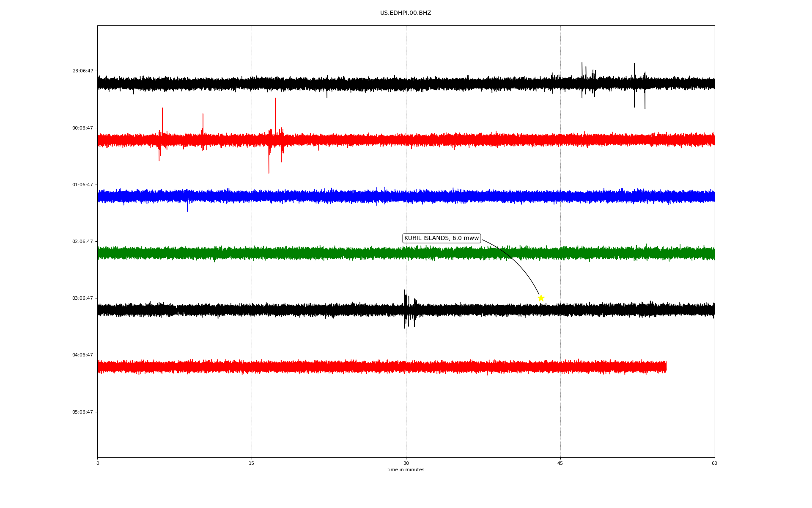Viewport: 812px width, 508px height.
Task: Click the 00:06:47 time label
Action: [x=83, y=128]
